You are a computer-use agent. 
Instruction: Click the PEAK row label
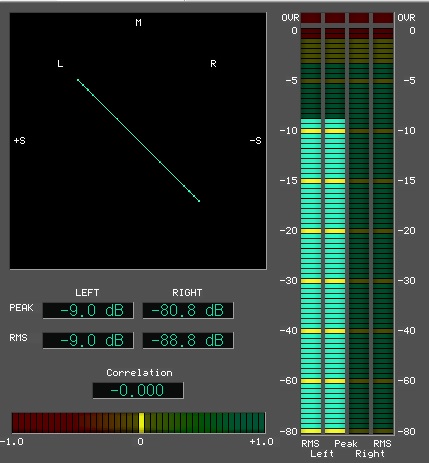point(21,307)
